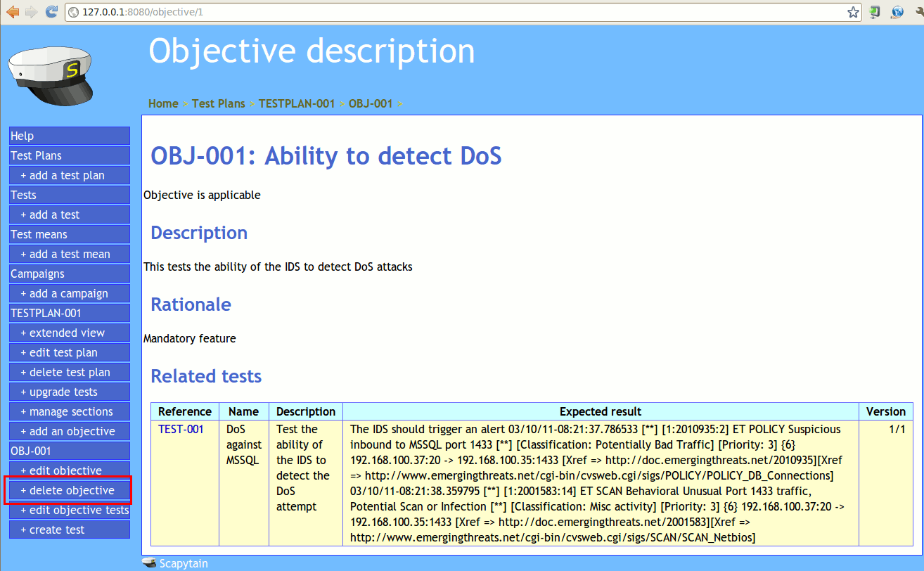Open Campaigns from the sidebar
The image size is (924, 571).
click(x=69, y=274)
